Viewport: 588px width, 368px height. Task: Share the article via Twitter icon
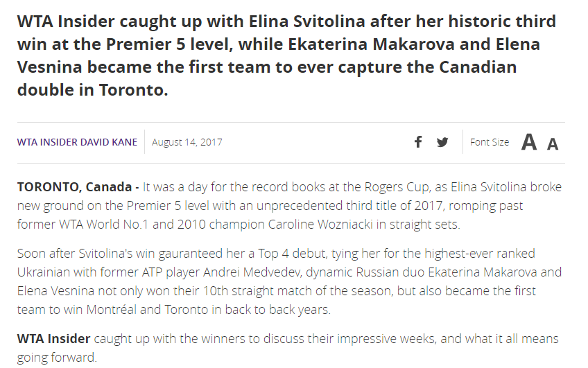click(x=442, y=142)
